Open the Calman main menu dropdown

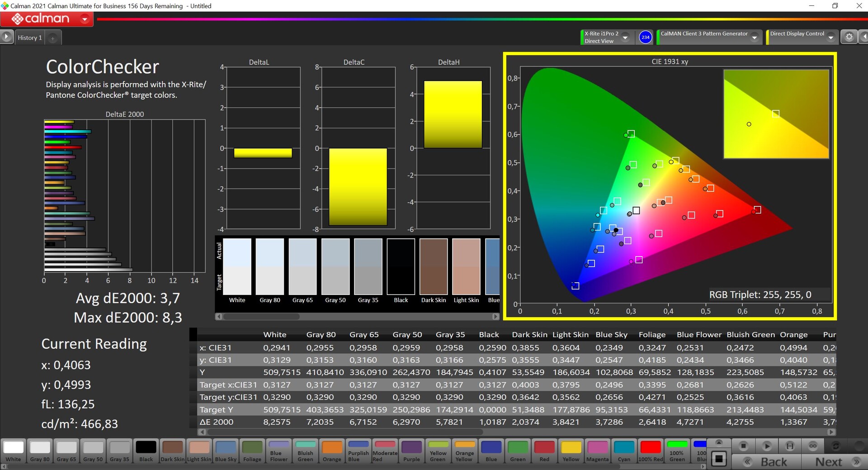85,19
